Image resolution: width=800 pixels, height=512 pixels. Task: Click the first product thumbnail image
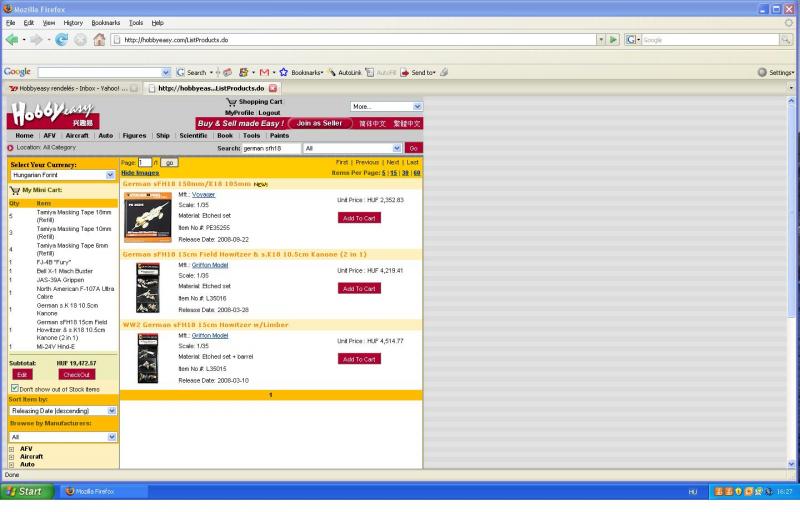click(148, 217)
